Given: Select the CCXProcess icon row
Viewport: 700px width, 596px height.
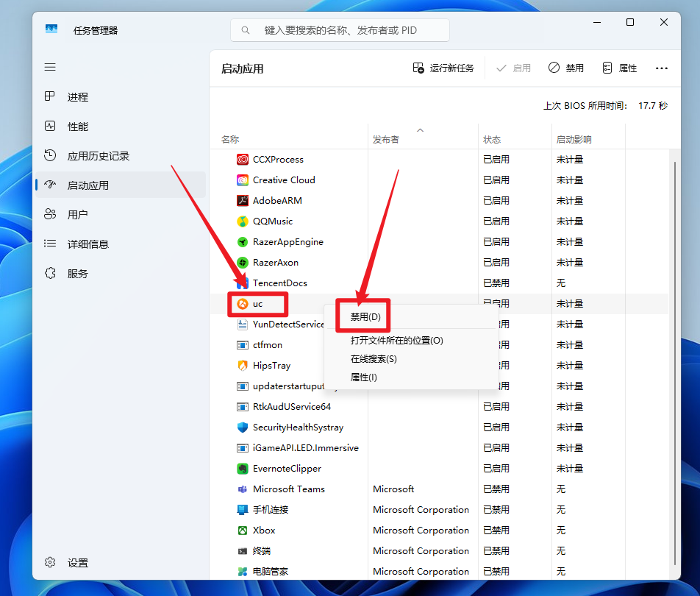Looking at the screenshot, I should pos(243,160).
